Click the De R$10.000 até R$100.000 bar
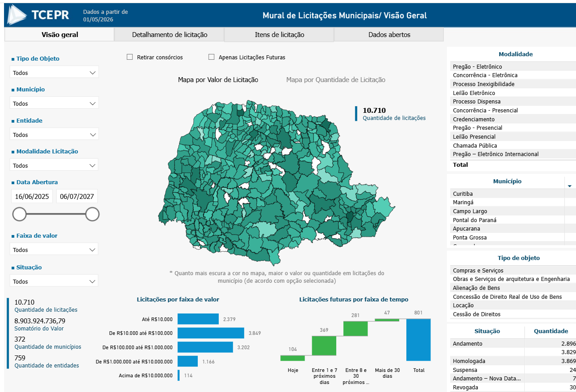 click(211, 333)
